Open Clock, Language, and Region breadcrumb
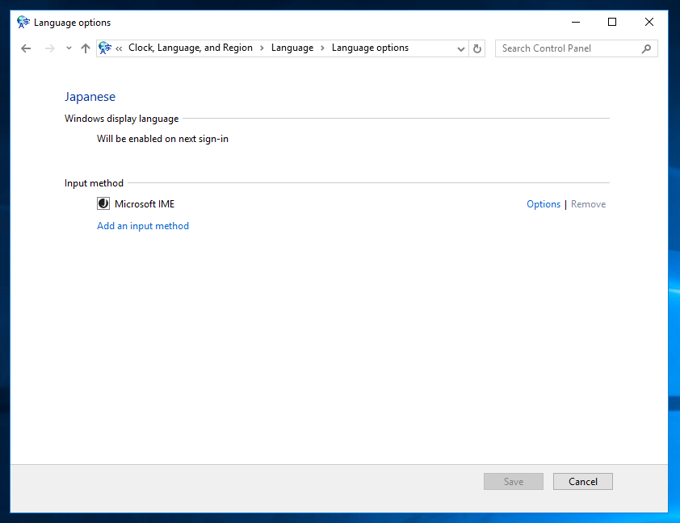 click(x=190, y=48)
